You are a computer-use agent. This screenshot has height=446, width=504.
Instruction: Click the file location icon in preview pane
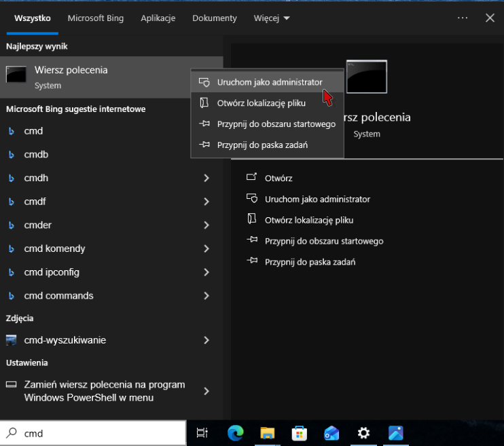click(252, 219)
